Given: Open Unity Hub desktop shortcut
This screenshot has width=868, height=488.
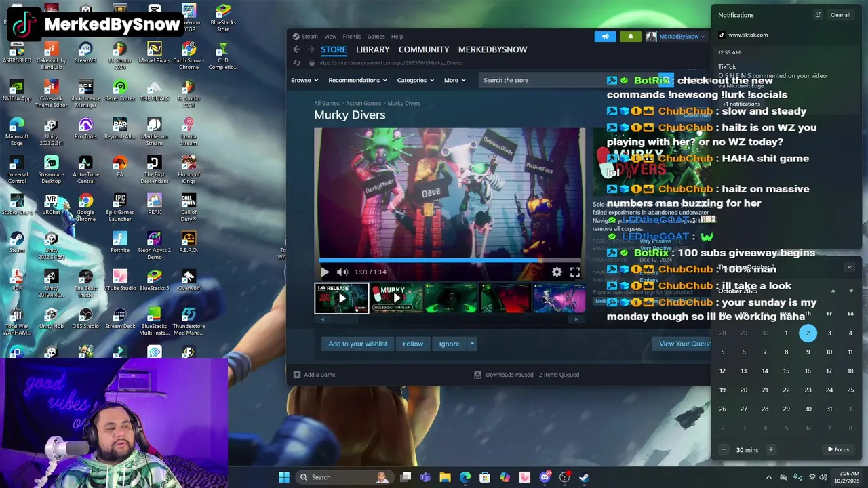Looking at the screenshot, I should [x=51, y=319].
